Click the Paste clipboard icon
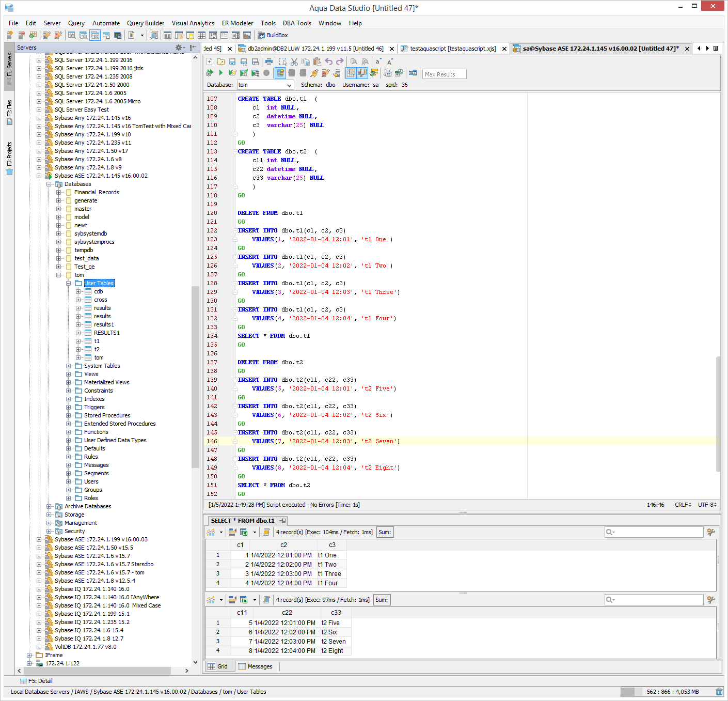The height and width of the screenshot is (701, 728). tap(316, 61)
